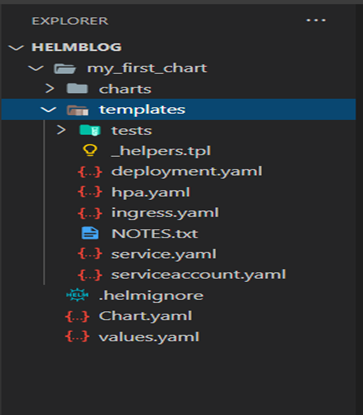Screen dimensions: 363x415
Task: Open deployment.yaml file
Action: point(178,171)
